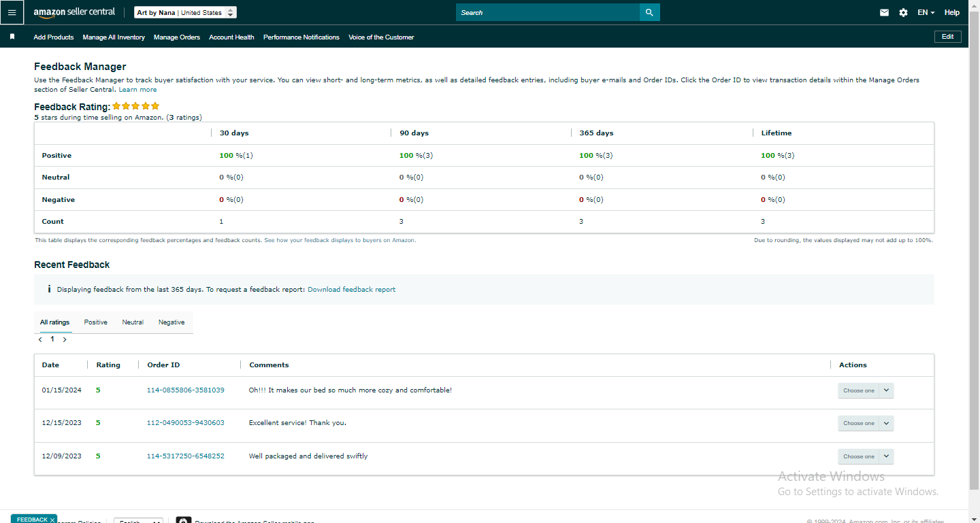The height and width of the screenshot is (523, 980).
Task: Select page number 1 in pagination
Action: tap(52, 339)
